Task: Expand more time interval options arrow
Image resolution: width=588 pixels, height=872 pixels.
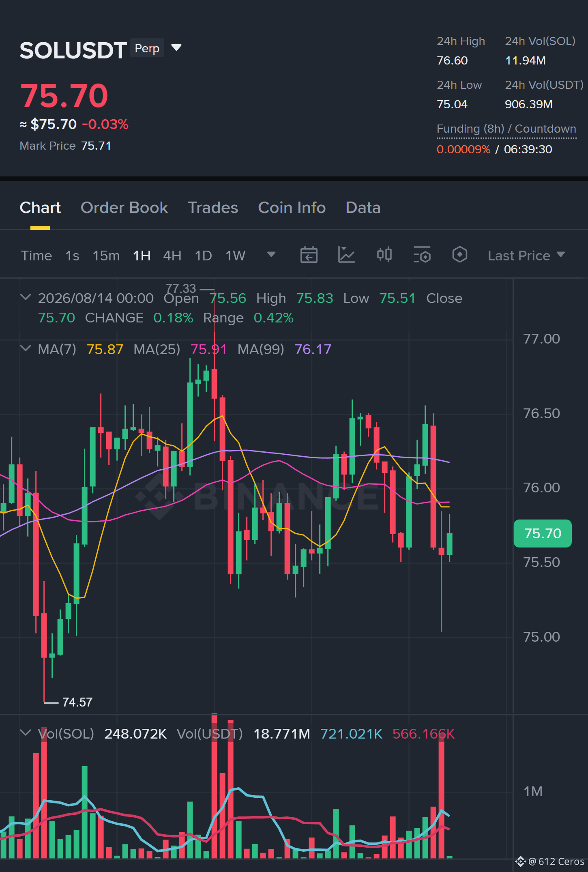Action: (271, 254)
